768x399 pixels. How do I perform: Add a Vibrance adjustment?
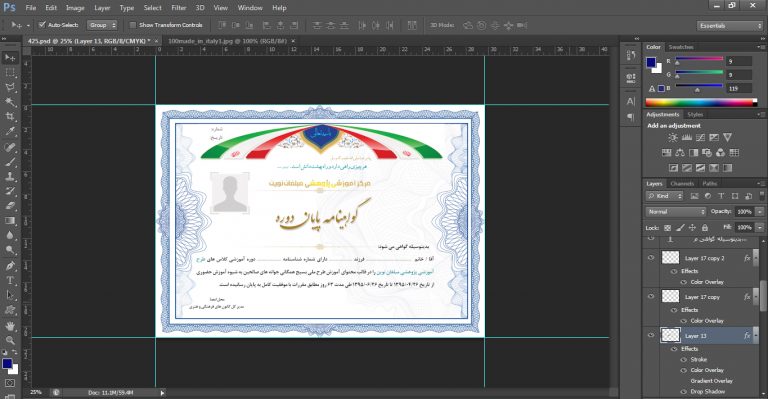[728, 138]
